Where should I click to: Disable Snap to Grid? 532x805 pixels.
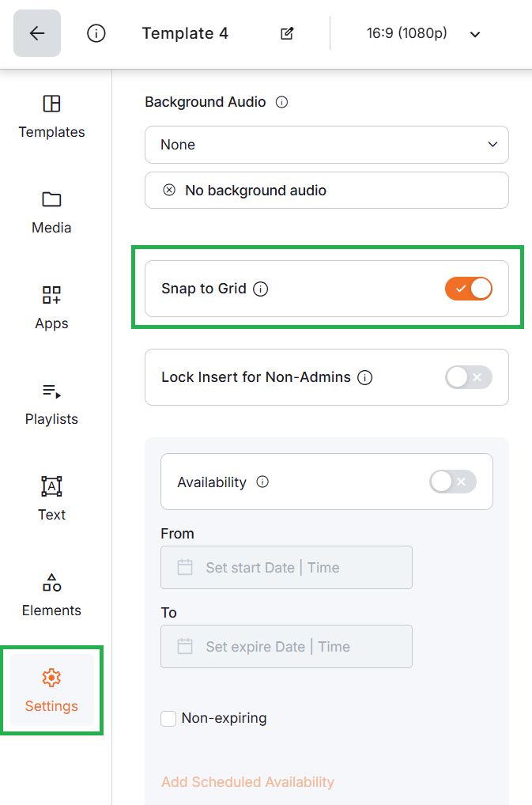468,289
